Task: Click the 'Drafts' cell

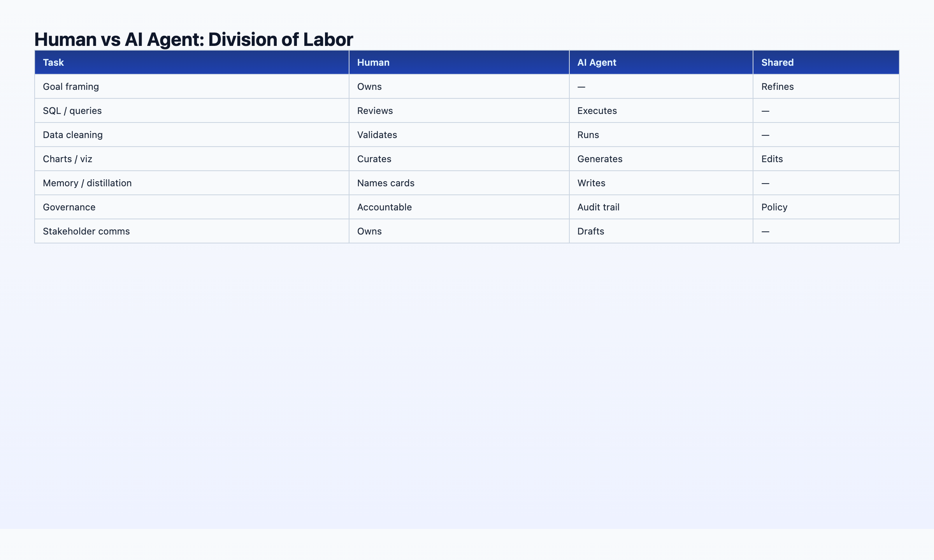Action: click(661, 231)
